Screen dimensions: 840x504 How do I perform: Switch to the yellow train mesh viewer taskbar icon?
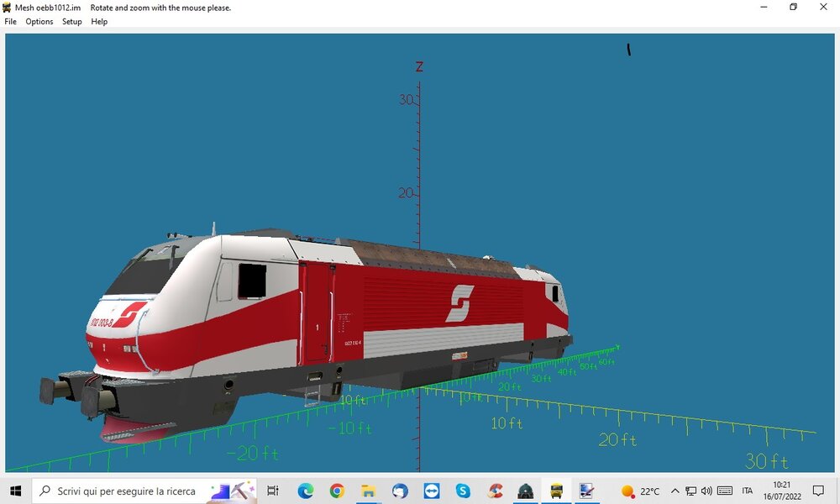coord(557,491)
